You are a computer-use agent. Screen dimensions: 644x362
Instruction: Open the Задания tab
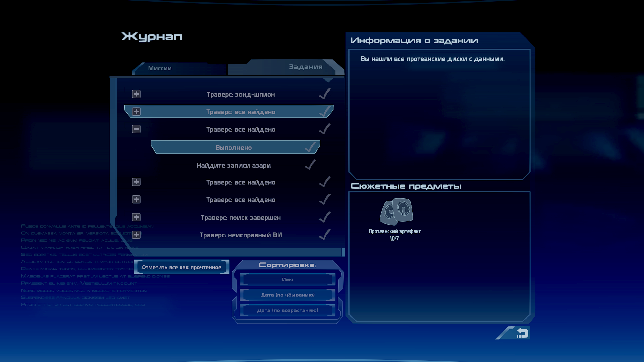pyautogui.click(x=305, y=67)
